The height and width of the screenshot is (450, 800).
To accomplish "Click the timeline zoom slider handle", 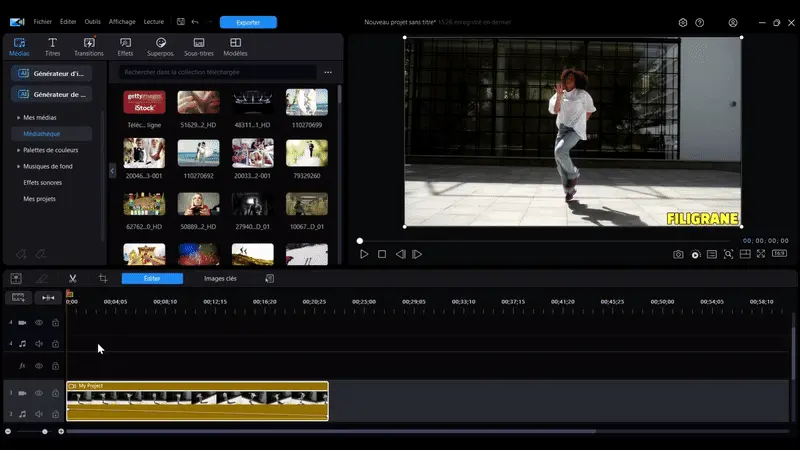I will click(45, 431).
